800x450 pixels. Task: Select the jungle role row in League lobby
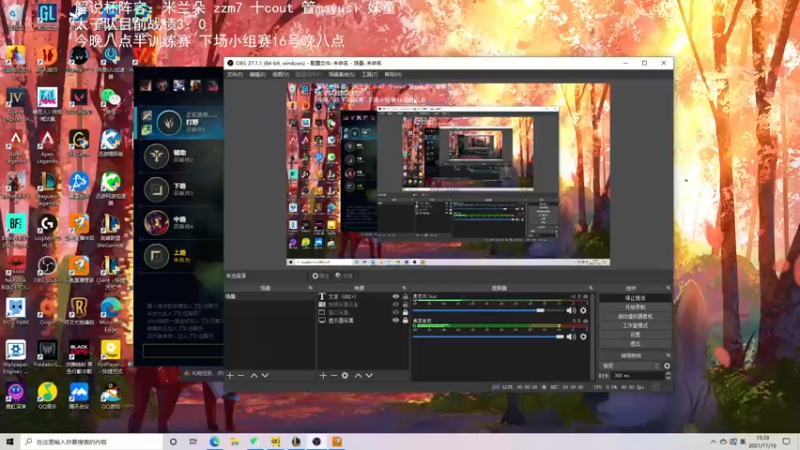(180, 122)
